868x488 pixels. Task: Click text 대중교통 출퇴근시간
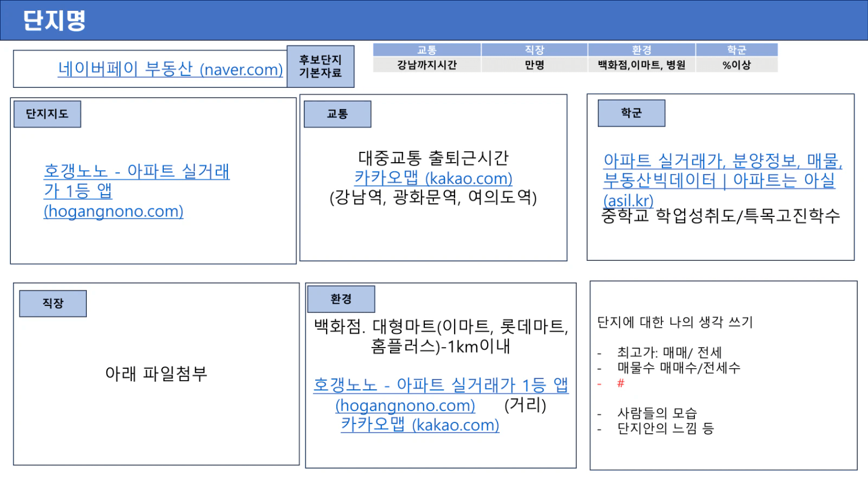433,158
